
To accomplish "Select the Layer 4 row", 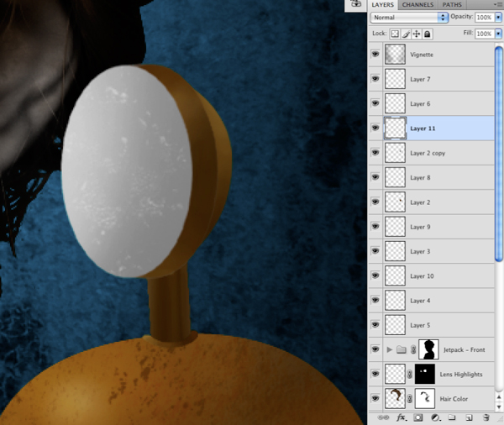I will 431,300.
